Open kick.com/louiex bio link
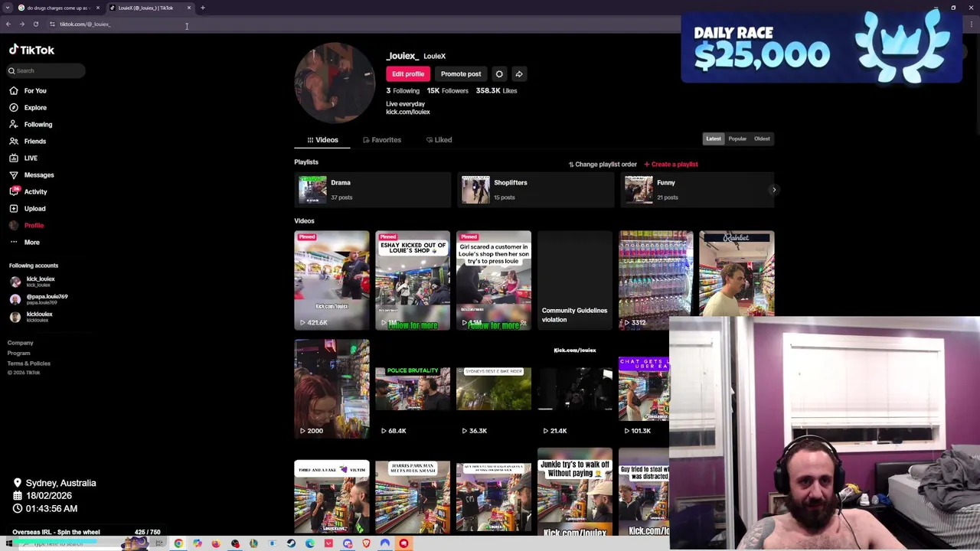 coord(408,112)
